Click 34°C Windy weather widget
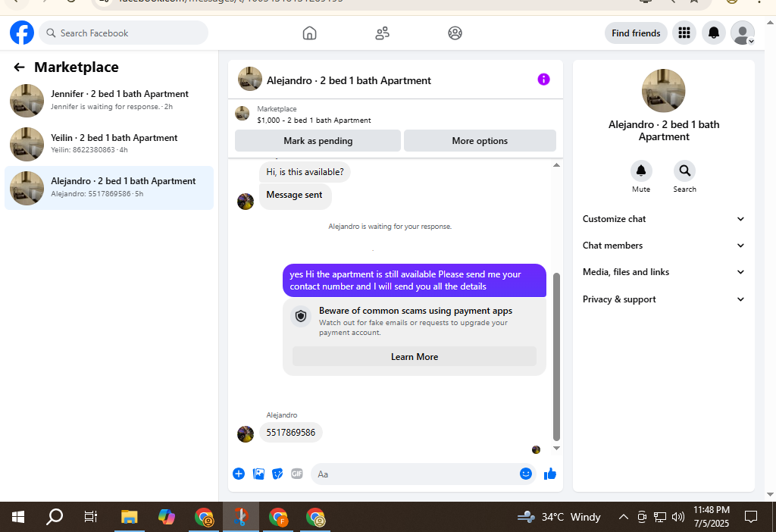The height and width of the screenshot is (532, 776). click(559, 517)
